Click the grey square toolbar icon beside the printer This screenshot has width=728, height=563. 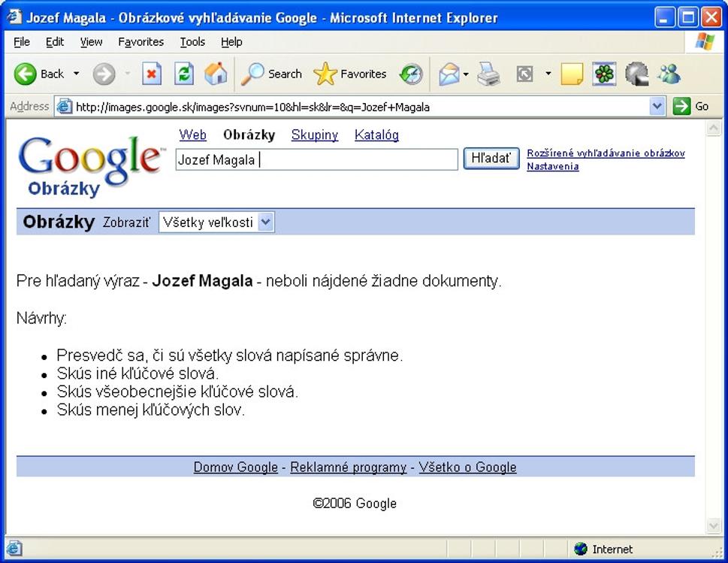pos(524,74)
